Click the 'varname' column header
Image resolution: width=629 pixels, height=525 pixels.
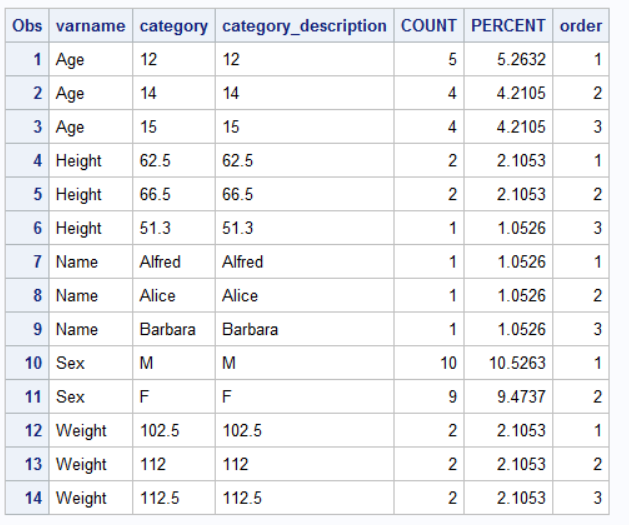click(x=91, y=26)
